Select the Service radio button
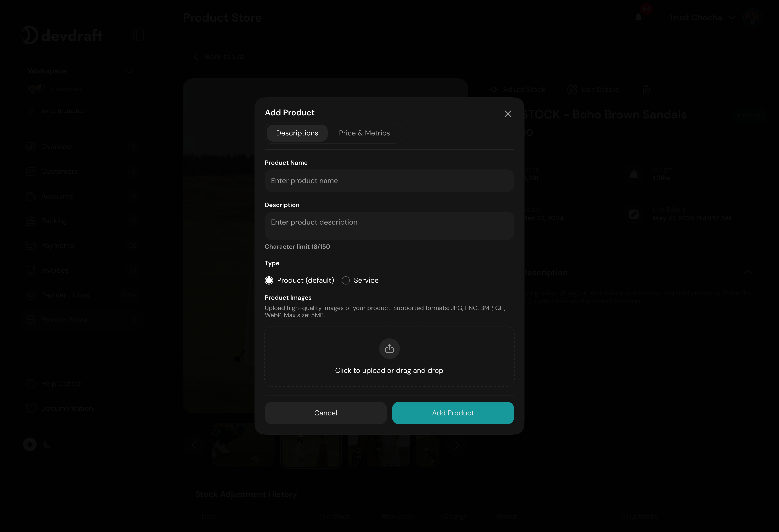Viewport: 779px width, 532px height. [346, 280]
